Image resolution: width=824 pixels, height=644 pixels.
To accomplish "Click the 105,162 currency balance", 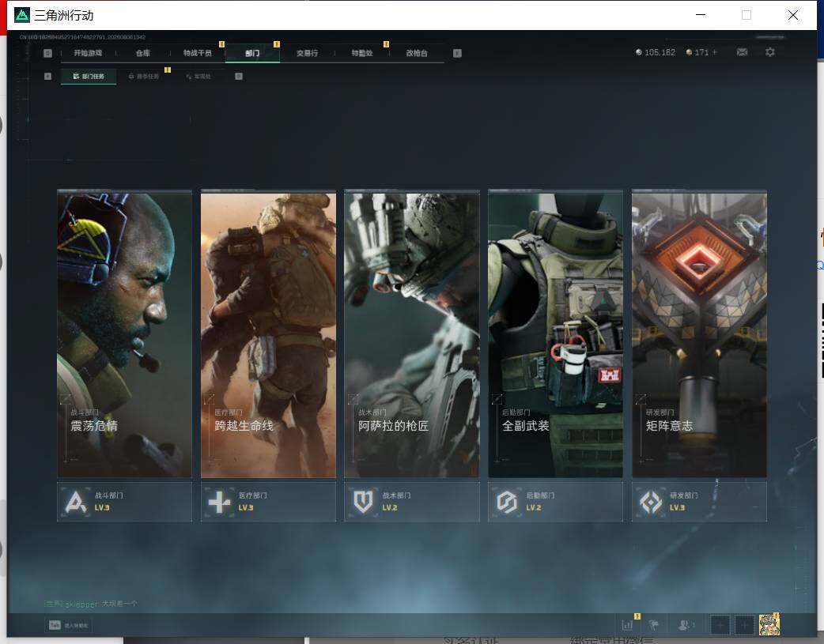I will click(656, 52).
